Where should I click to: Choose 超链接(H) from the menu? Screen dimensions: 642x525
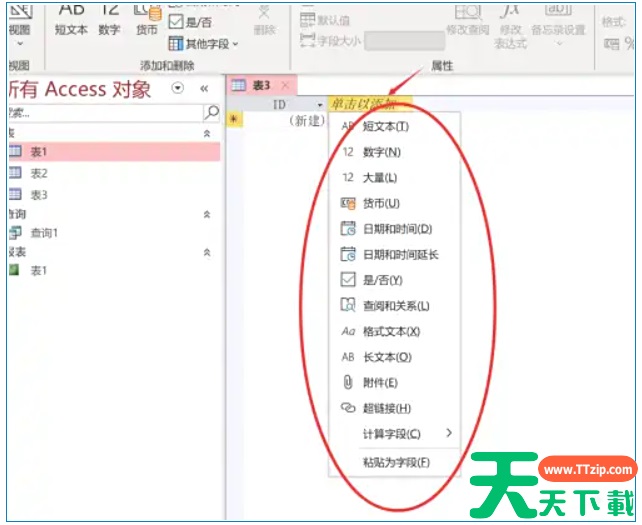(x=394, y=408)
